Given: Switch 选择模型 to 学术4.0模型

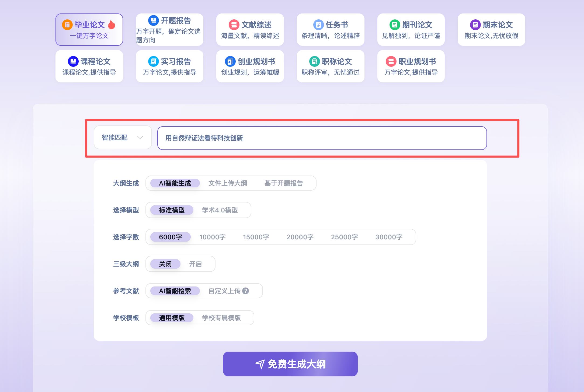Looking at the screenshot, I should point(220,210).
